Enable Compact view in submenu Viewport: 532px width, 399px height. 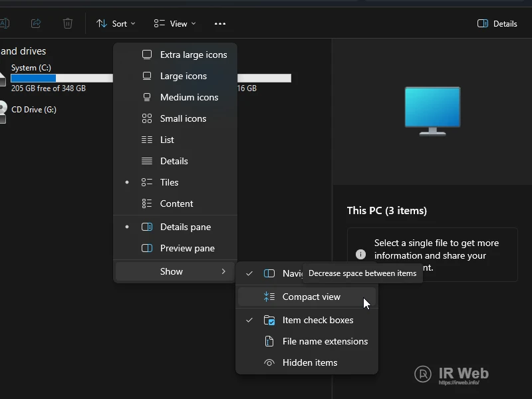pos(311,297)
